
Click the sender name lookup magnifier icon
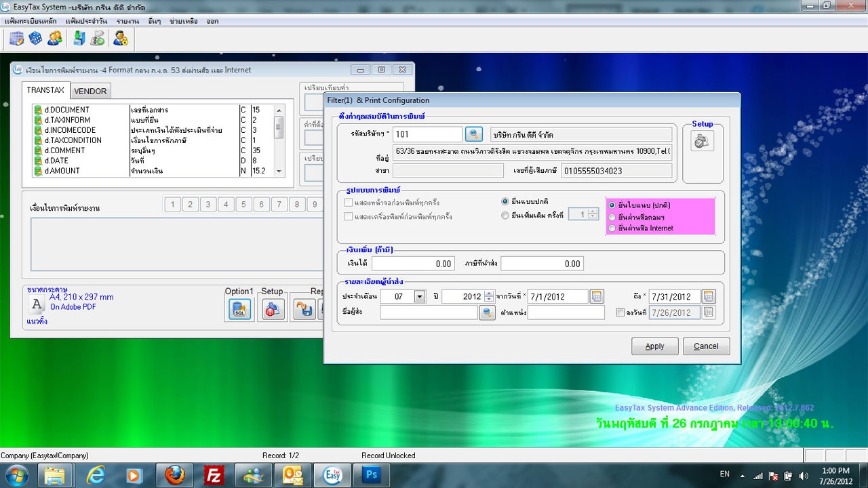point(487,312)
